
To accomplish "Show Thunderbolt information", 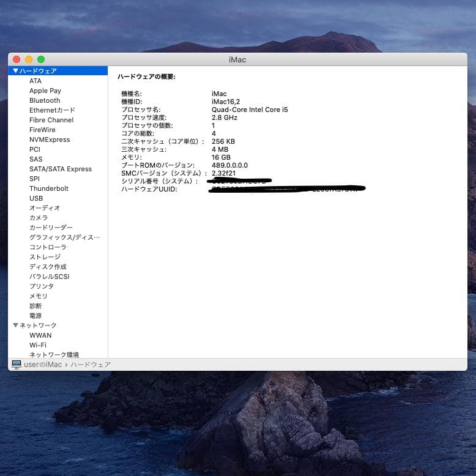I will coord(49,188).
